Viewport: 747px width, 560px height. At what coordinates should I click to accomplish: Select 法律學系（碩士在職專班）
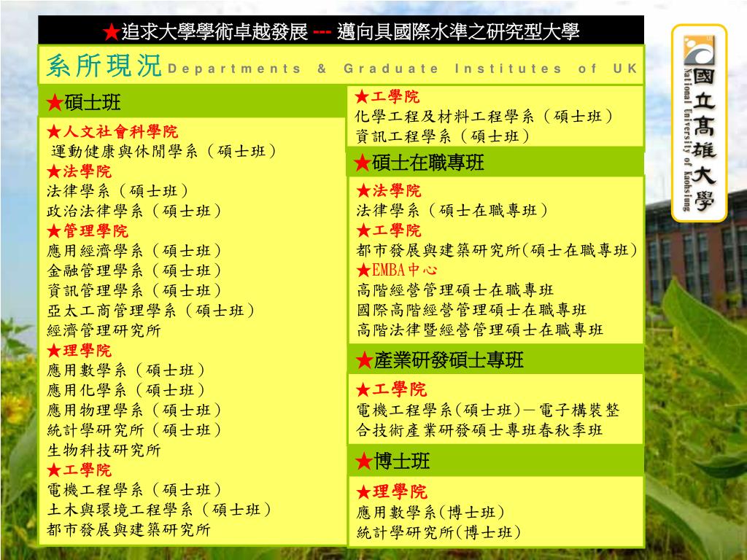point(452,211)
